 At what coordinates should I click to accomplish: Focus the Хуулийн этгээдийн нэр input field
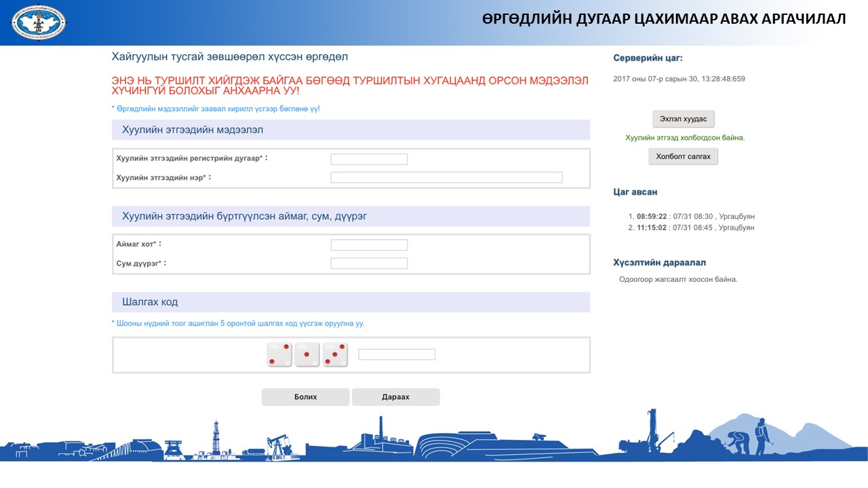[446, 178]
